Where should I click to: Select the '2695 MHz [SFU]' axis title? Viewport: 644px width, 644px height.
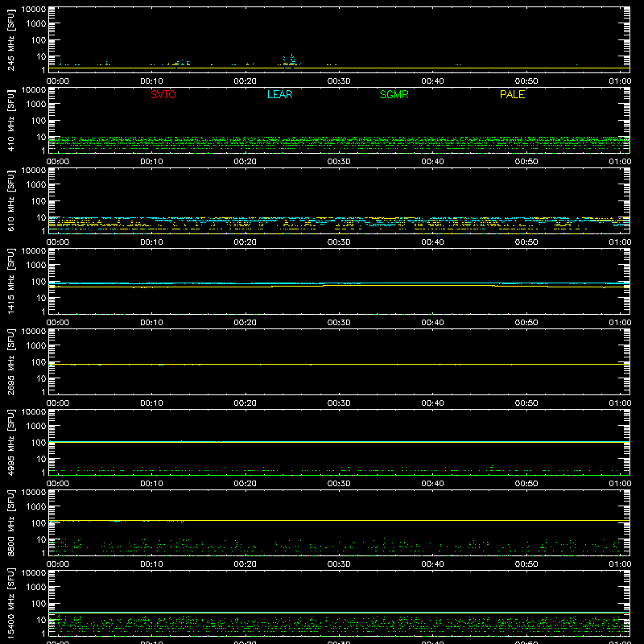click(x=10, y=361)
